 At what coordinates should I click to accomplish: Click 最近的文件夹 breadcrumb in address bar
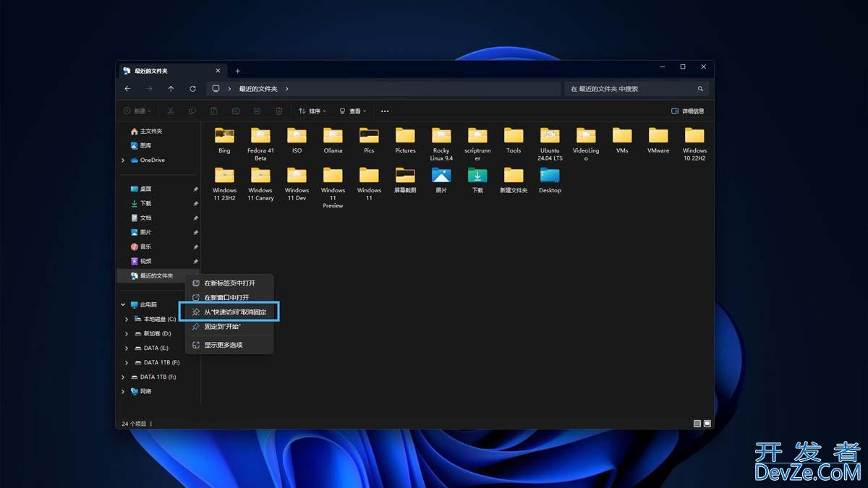(x=258, y=89)
